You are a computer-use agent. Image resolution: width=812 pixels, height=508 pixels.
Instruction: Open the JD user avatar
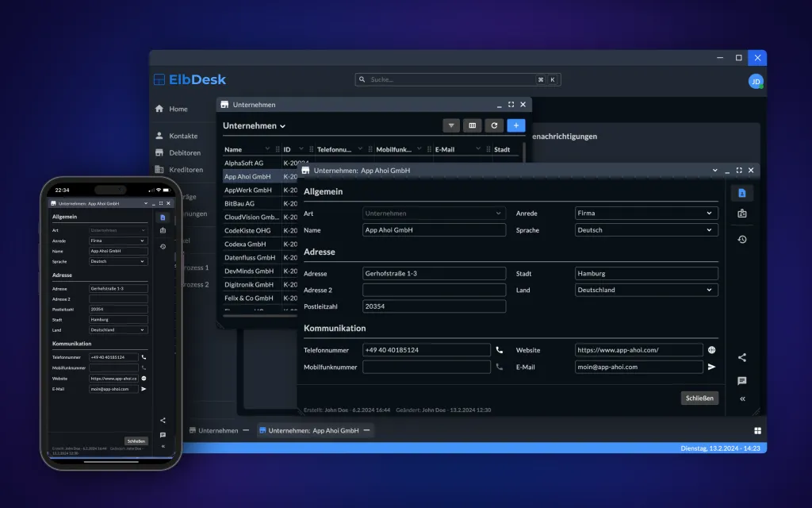click(756, 82)
